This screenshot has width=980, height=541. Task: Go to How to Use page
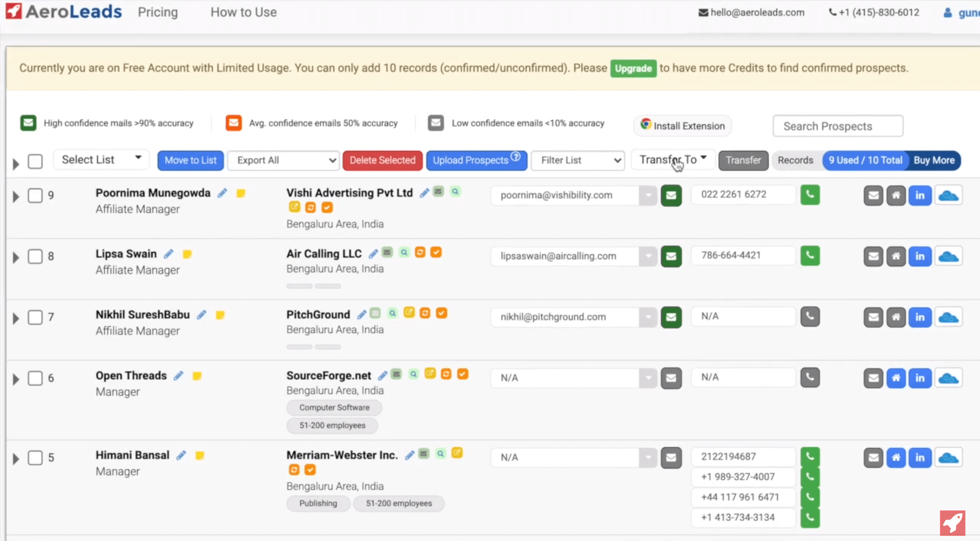[243, 12]
